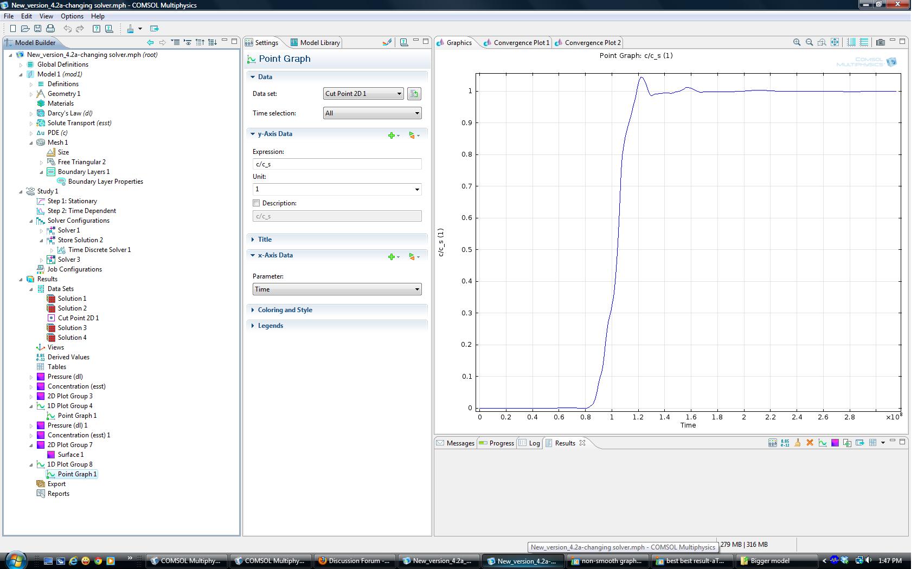The height and width of the screenshot is (569, 924).
Task: Click the Redo arrow in the toolbar
Action: coord(80,29)
